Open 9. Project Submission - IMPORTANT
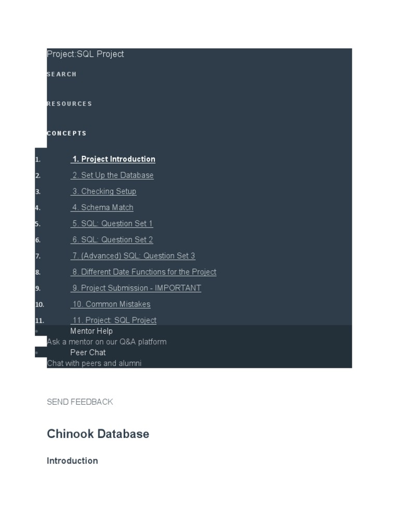This screenshot has width=399, height=532. pos(136,288)
